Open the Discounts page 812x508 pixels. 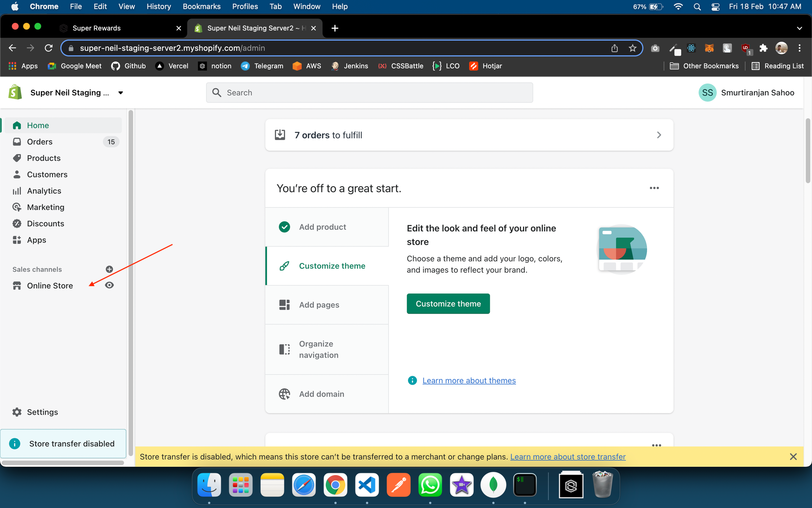45,224
